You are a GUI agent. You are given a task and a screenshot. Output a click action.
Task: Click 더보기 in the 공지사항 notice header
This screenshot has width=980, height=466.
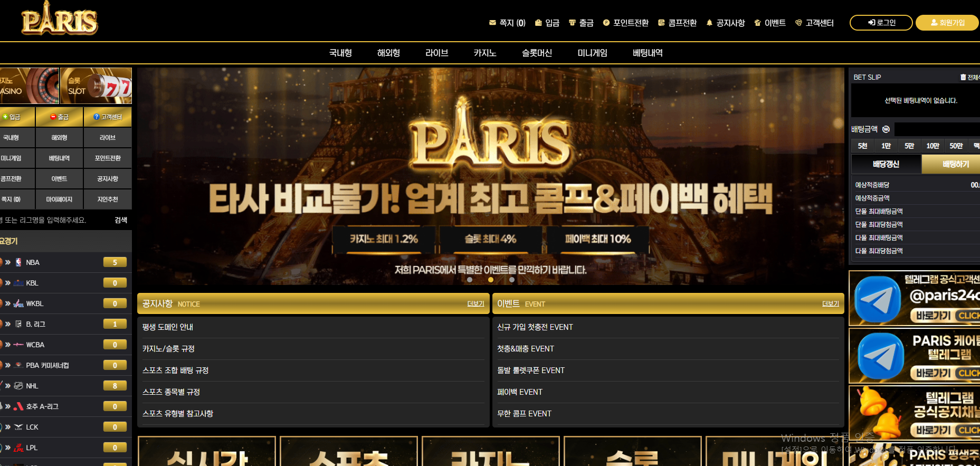475,304
